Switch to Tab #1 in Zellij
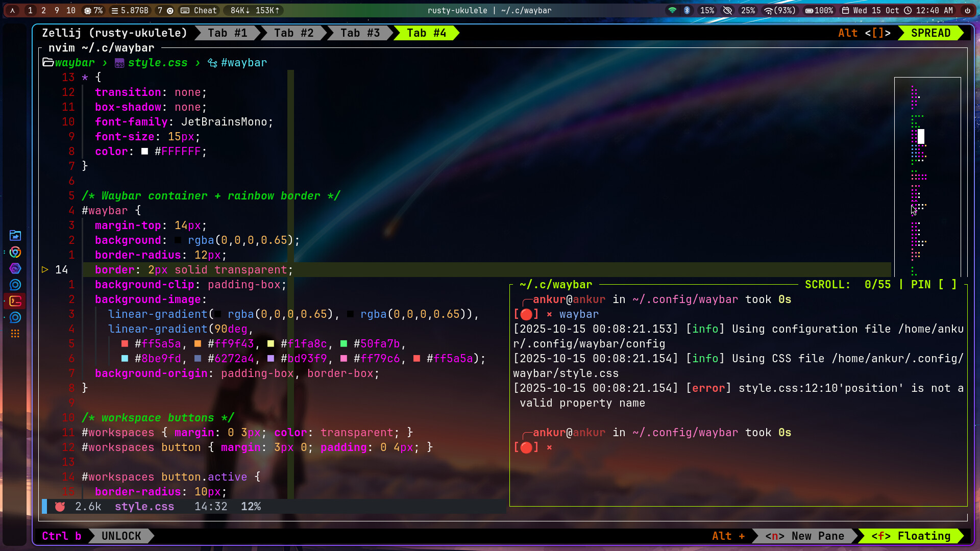980x551 pixels. (227, 33)
